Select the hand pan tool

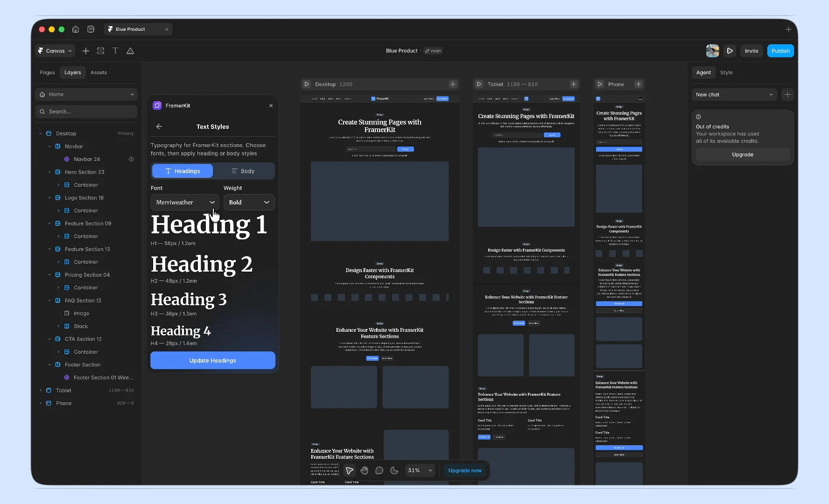(365, 470)
